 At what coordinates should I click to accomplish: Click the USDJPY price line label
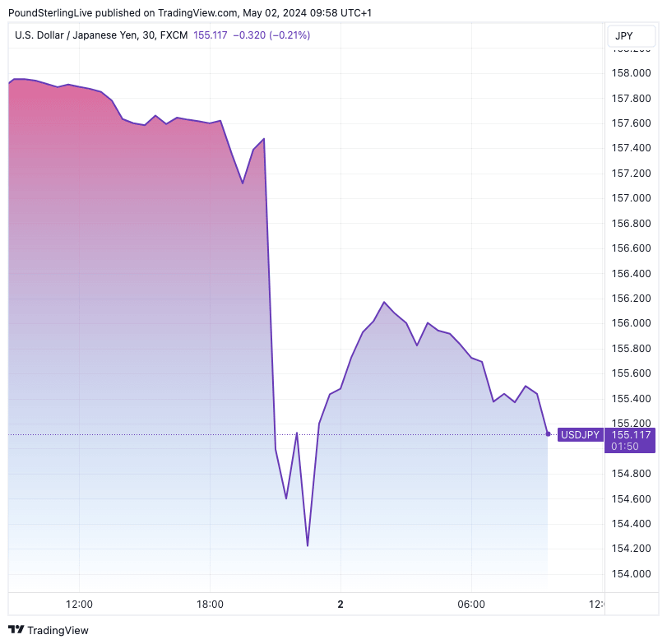pyautogui.click(x=580, y=434)
